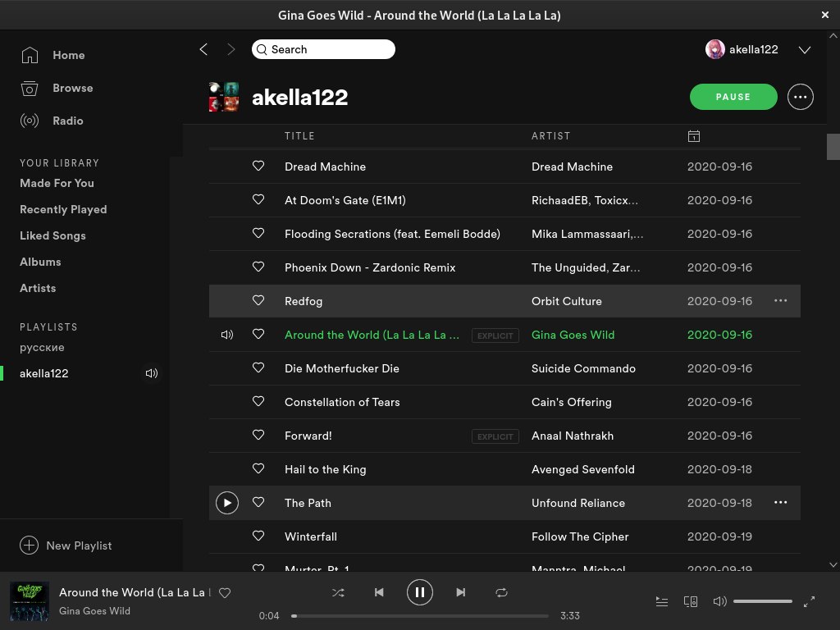This screenshot has width=840, height=630.
Task: Like the Redfog track
Action: (258, 300)
